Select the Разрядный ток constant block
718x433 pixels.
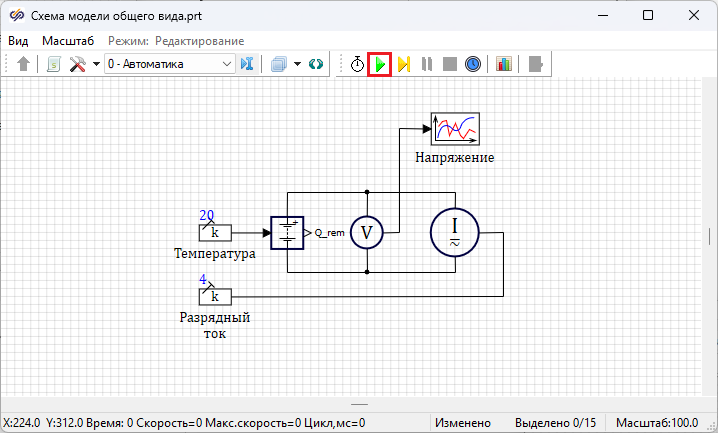(x=215, y=297)
